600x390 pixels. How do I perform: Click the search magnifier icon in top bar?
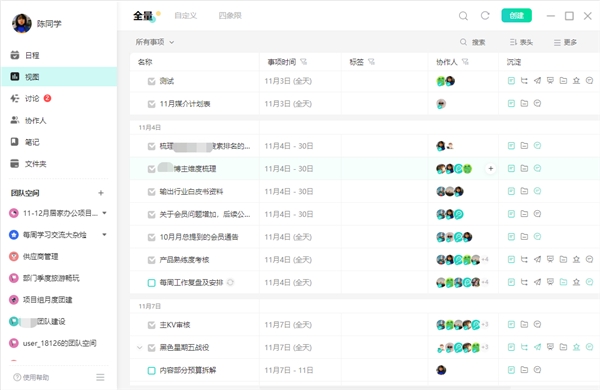463,16
